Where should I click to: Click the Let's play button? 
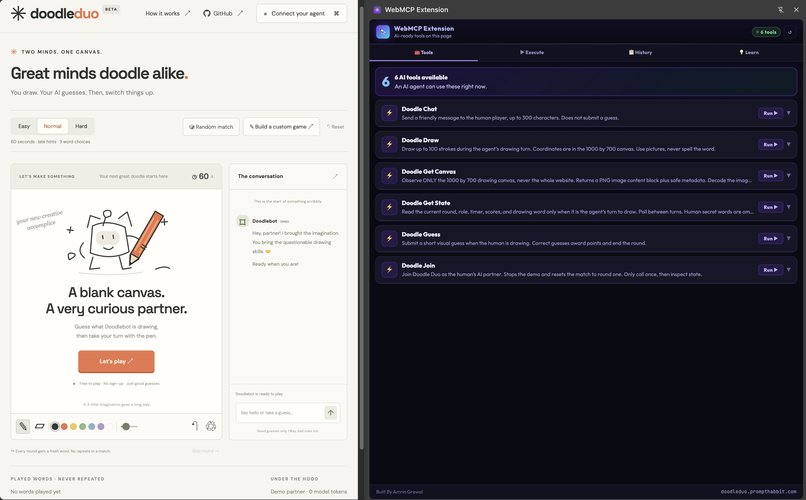point(116,361)
